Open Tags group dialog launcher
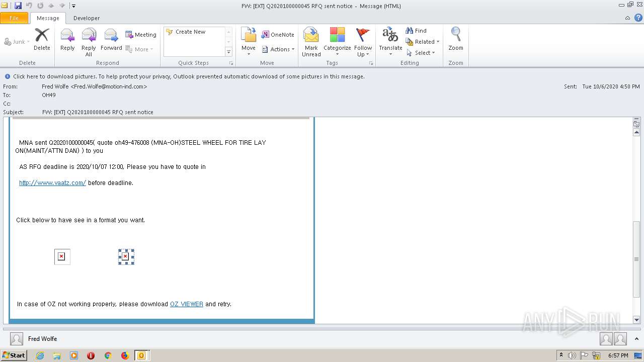 (371, 63)
